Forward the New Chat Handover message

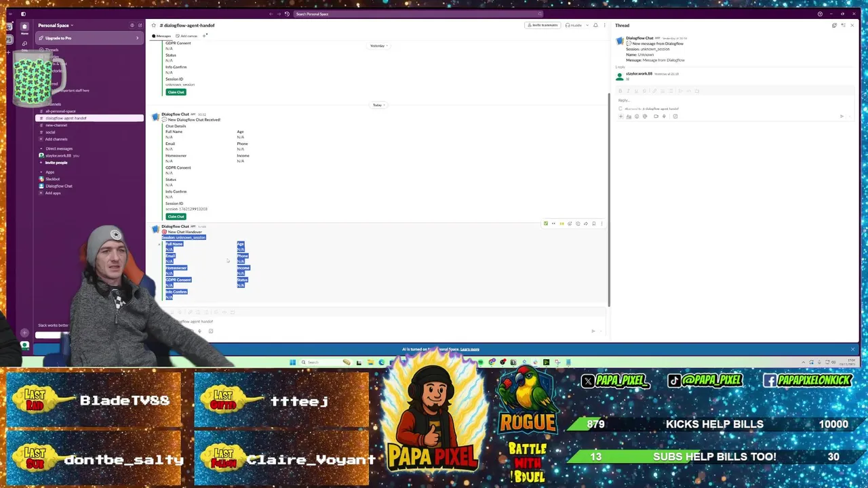pyautogui.click(x=586, y=224)
